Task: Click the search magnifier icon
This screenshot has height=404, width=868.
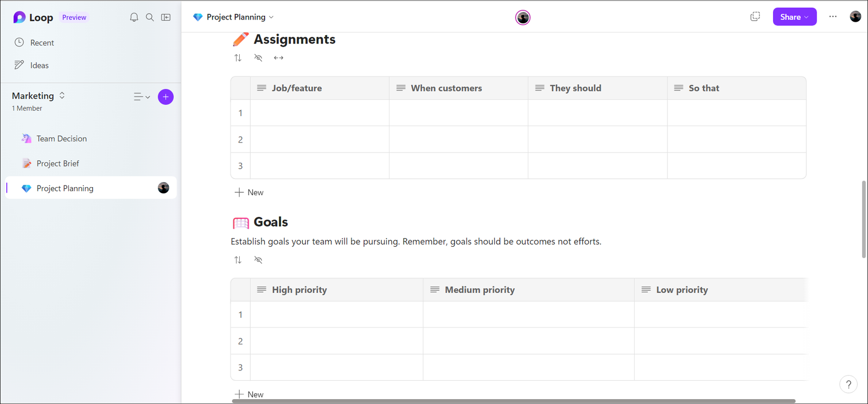Action: (x=150, y=17)
